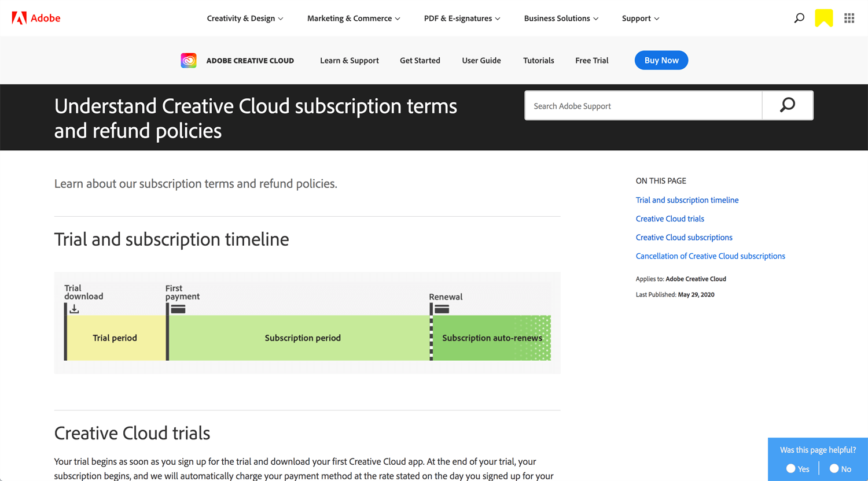
Task: Expand the Support menu in the top bar
Action: tap(641, 18)
